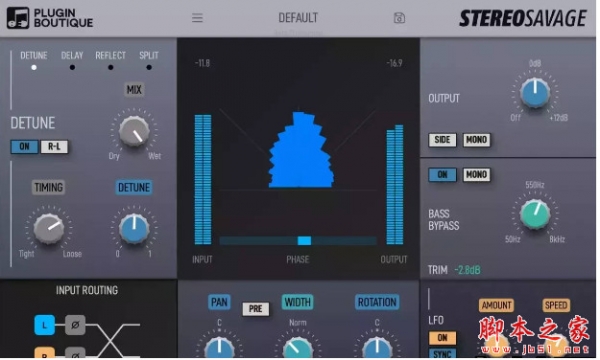This screenshot has width=600, height=360.
Task: Click the -16.9 output peak readout
Action: coord(394,63)
